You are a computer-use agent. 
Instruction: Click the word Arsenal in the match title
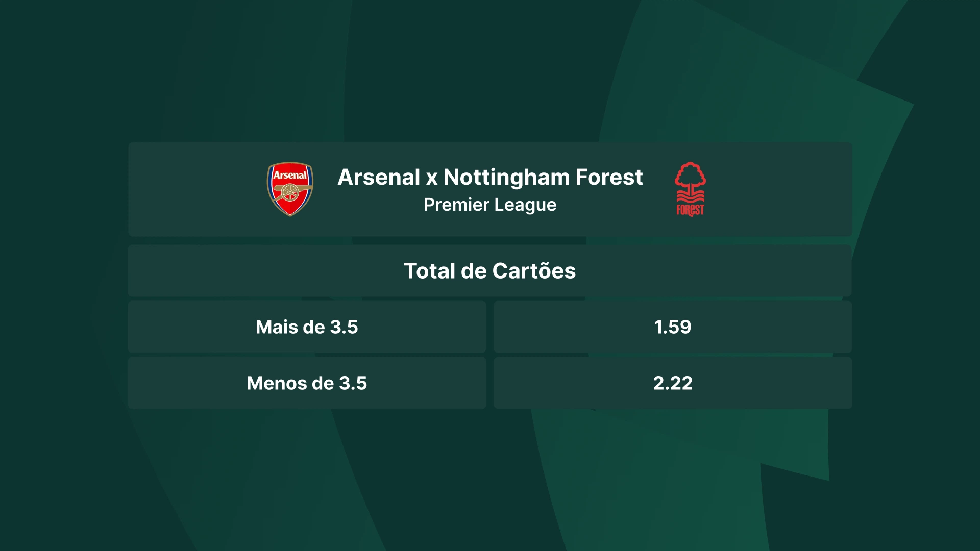point(379,177)
